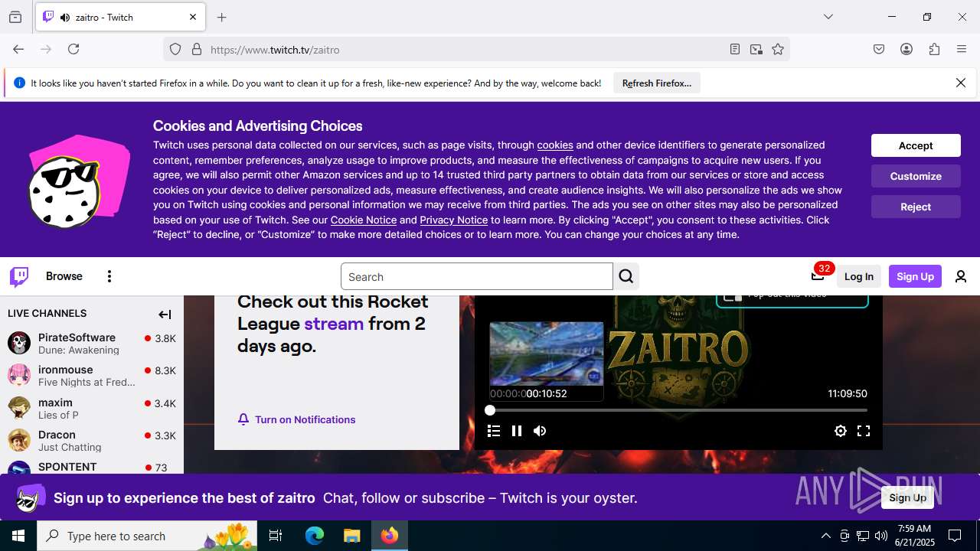This screenshot has width=980, height=551.
Task: Collapse the Live Channels sidebar
Action: 165,314
